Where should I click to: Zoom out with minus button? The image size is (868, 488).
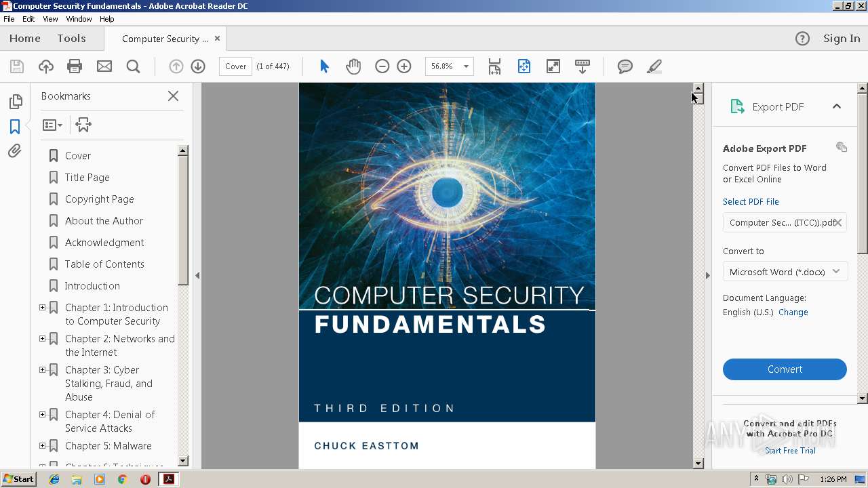tap(382, 66)
